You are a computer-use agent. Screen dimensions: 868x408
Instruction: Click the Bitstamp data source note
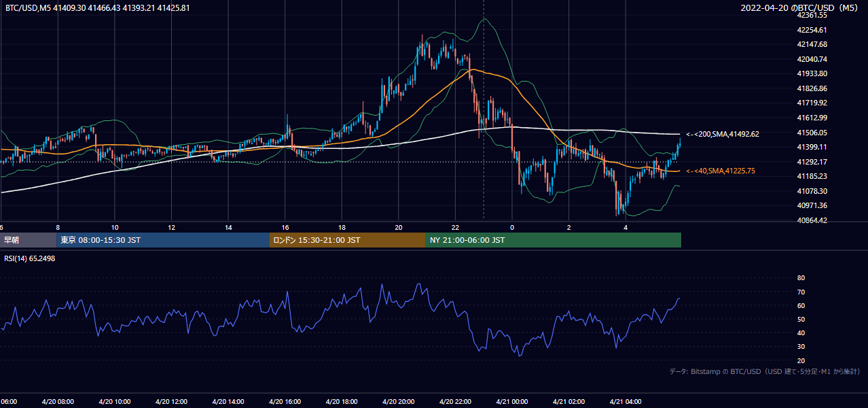[765, 371]
